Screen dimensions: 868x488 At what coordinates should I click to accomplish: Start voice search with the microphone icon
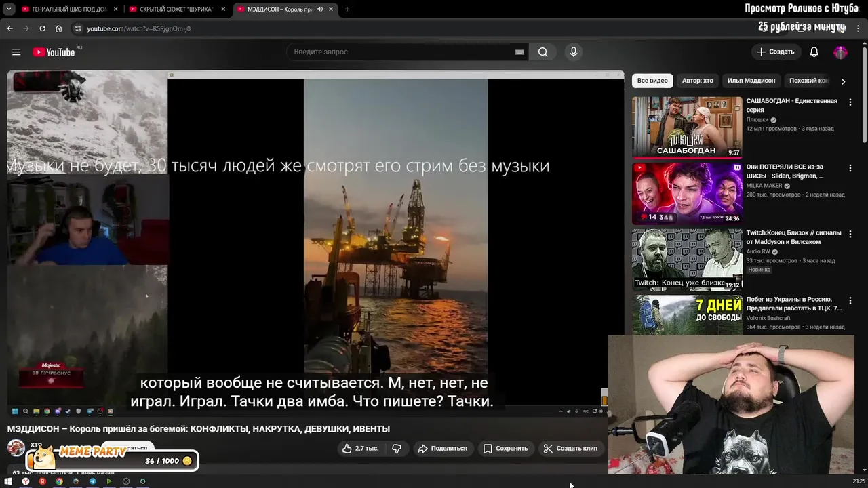pos(574,52)
